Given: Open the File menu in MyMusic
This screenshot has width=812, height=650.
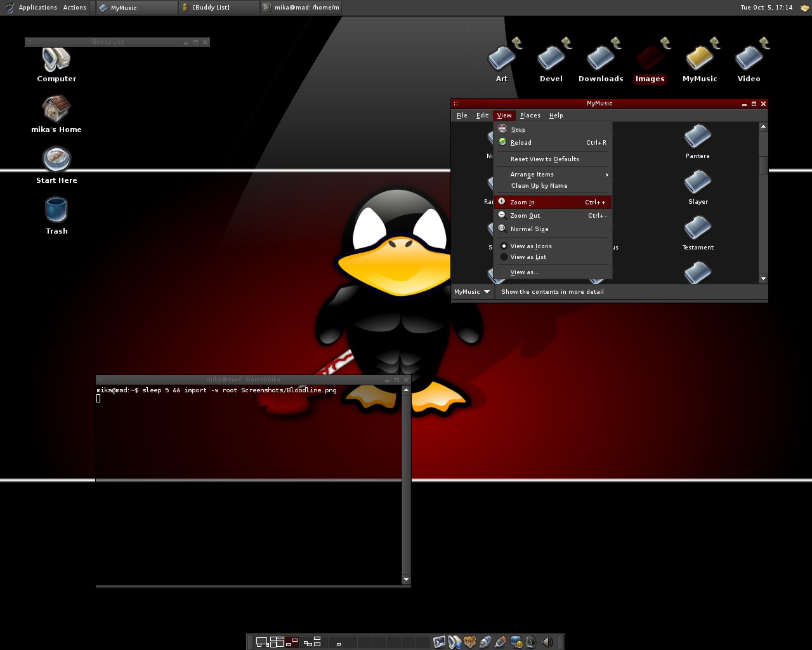Looking at the screenshot, I should [462, 116].
